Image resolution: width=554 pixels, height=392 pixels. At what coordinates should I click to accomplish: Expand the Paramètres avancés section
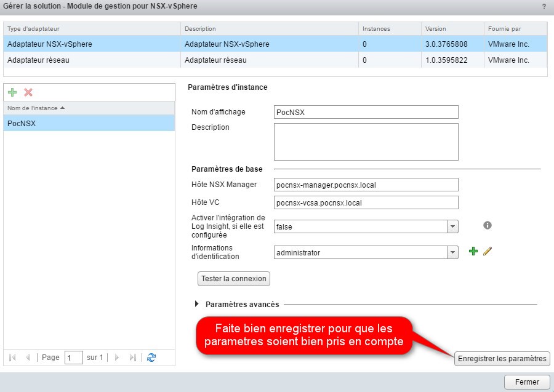[197, 304]
